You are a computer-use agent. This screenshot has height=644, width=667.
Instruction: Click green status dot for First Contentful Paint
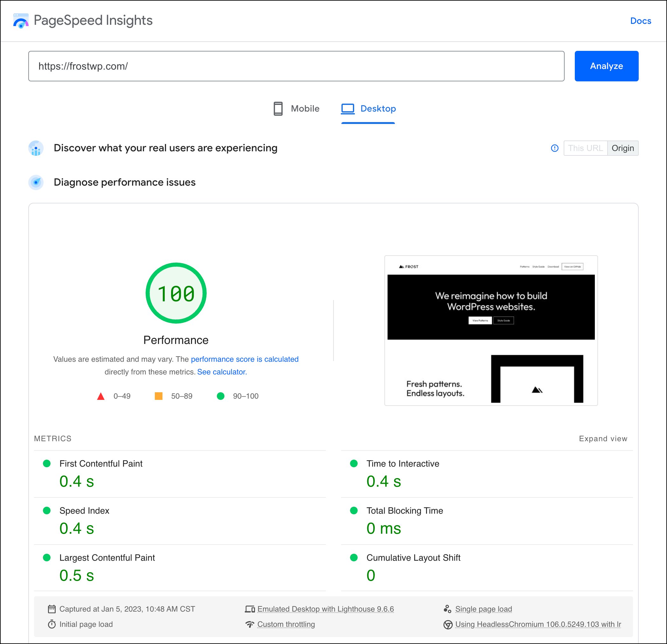pos(47,463)
